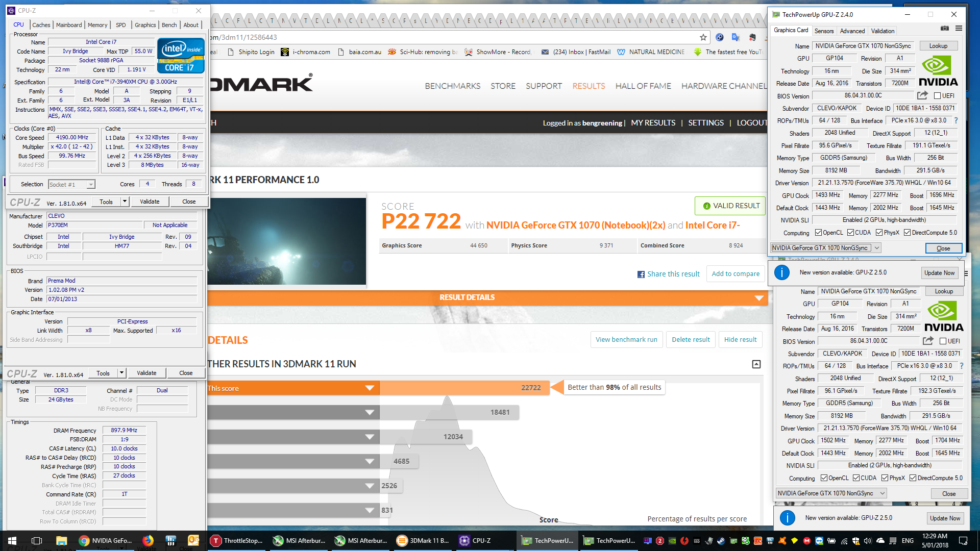Toggle the OpenCL checkbox in top GPU-Z
Screen dimensions: 980x551
[818, 233]
